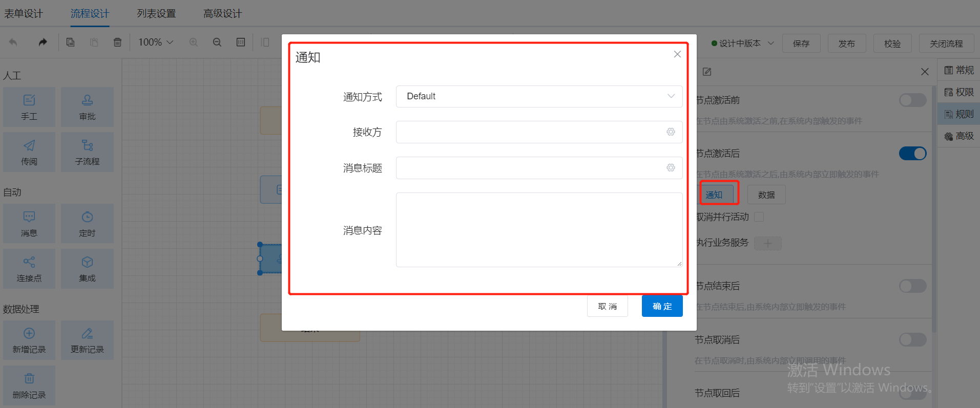Switch to the 高级设计 tab
980x408 pixels.
pyautogui.click(x=222, y=13)
